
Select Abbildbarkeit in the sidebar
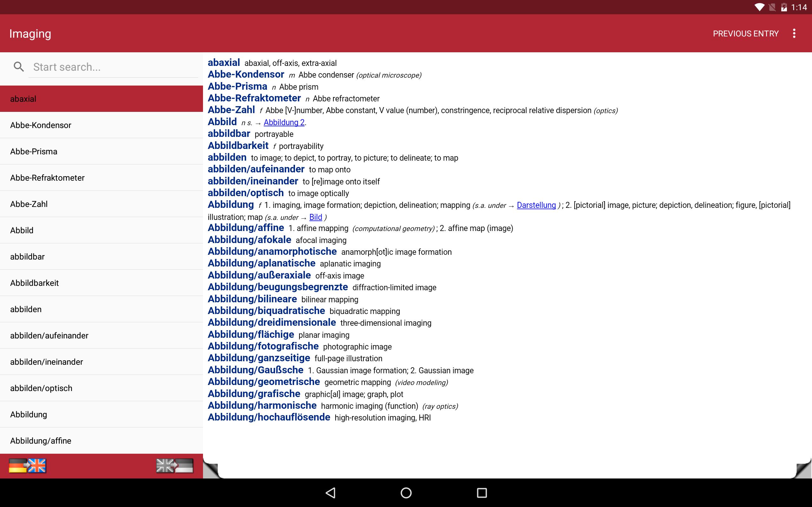coord(101,283)
